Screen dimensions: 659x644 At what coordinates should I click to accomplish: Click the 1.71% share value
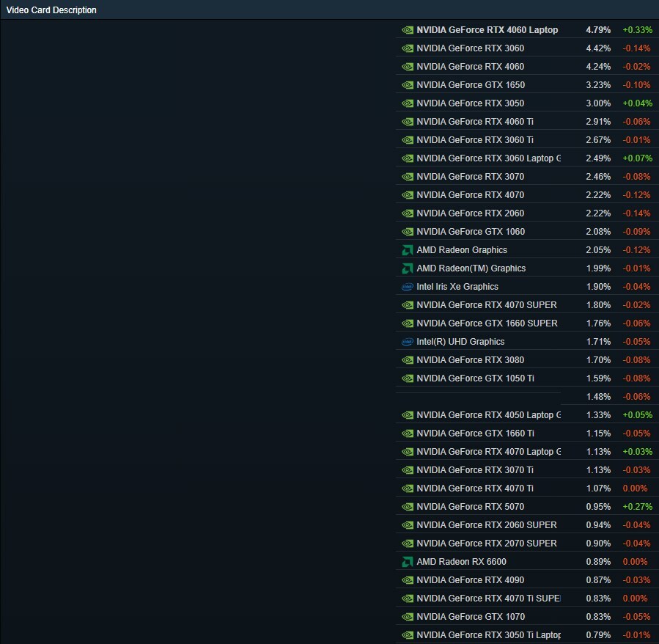click(598, 342)
